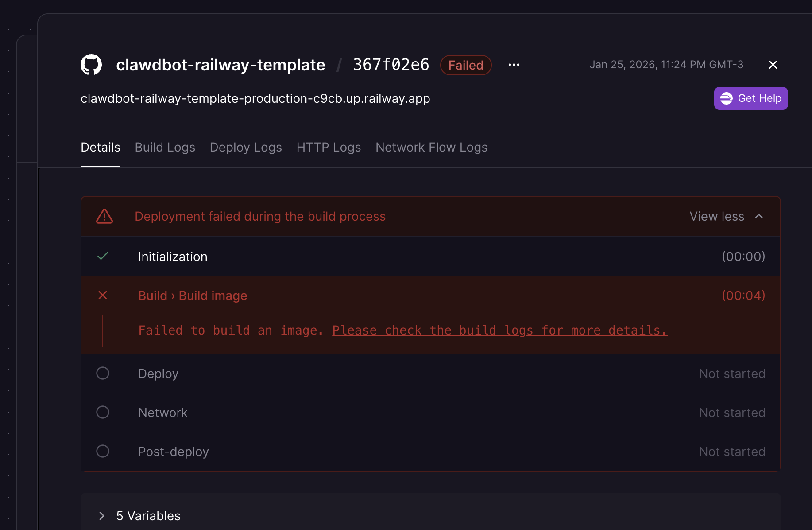Image resolution: width=812 pixels, height=530 pixels.
Task: Click the Network step circle indicator
Action: [103, 413]
